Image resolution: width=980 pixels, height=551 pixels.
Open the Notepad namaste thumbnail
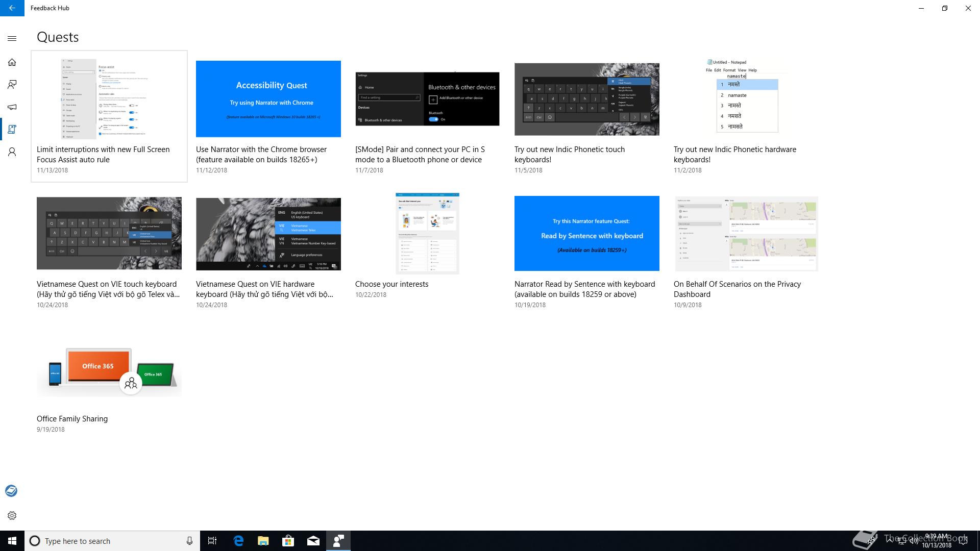(x=746, y=96)
